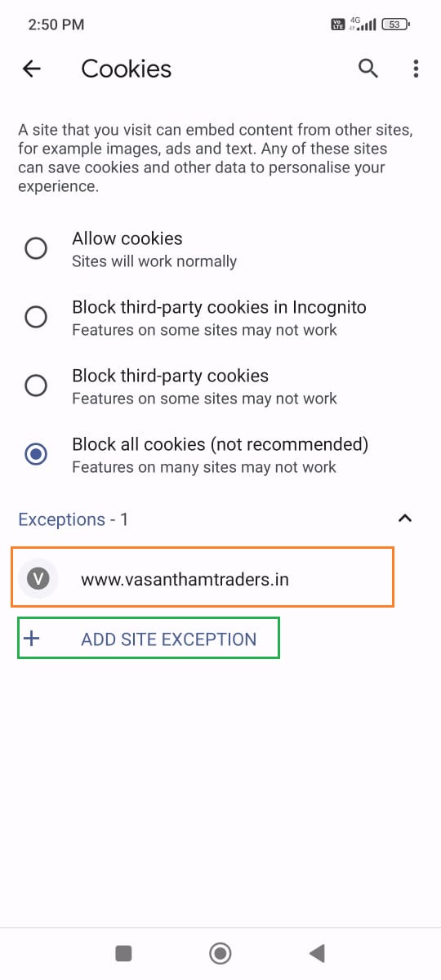
Task: Select Block all cookies radio button
Action: click(x=36, y=454)
